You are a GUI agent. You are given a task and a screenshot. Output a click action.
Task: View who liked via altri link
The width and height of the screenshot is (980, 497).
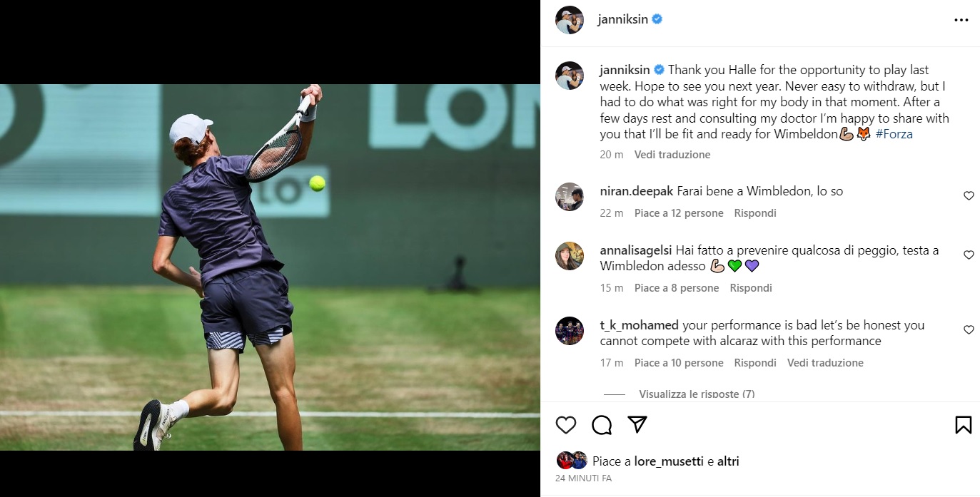coord(728,461)
